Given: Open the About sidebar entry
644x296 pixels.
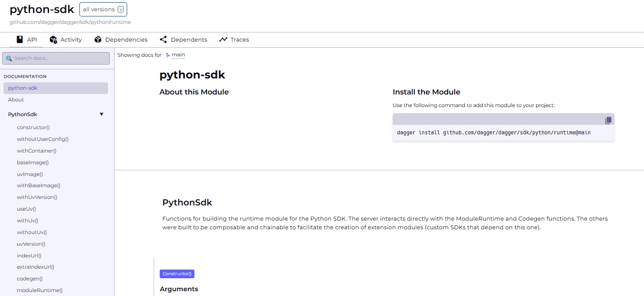Looking at the screenshot, I should pos(16,100).
